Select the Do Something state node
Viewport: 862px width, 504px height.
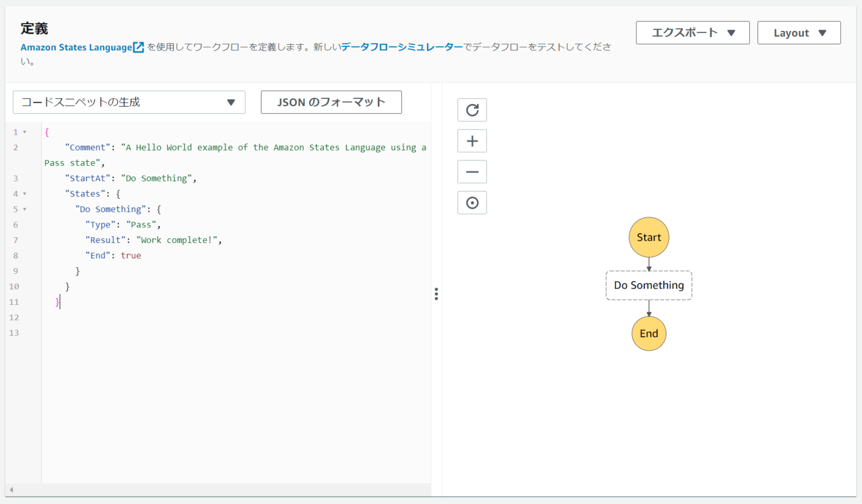tap(649, 286)
